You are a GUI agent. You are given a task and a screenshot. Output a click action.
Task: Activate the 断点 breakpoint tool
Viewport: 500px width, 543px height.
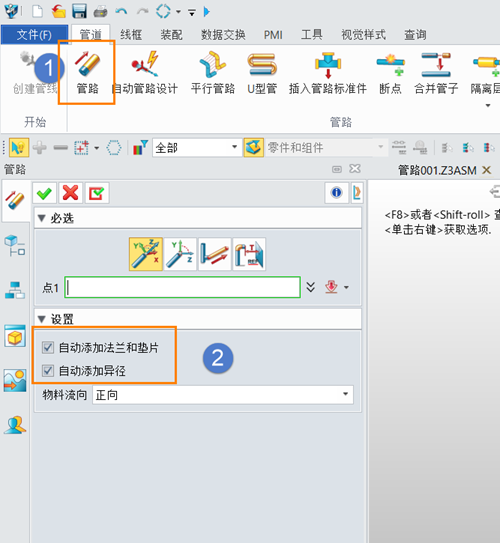point(391,73)
